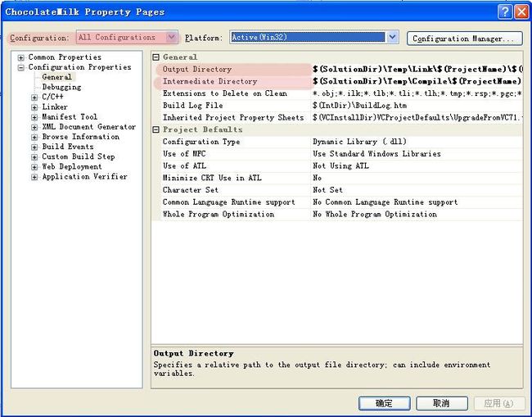Click the Dynamic Library (.dll) value
532x417 pixels.
coord(417,142)
